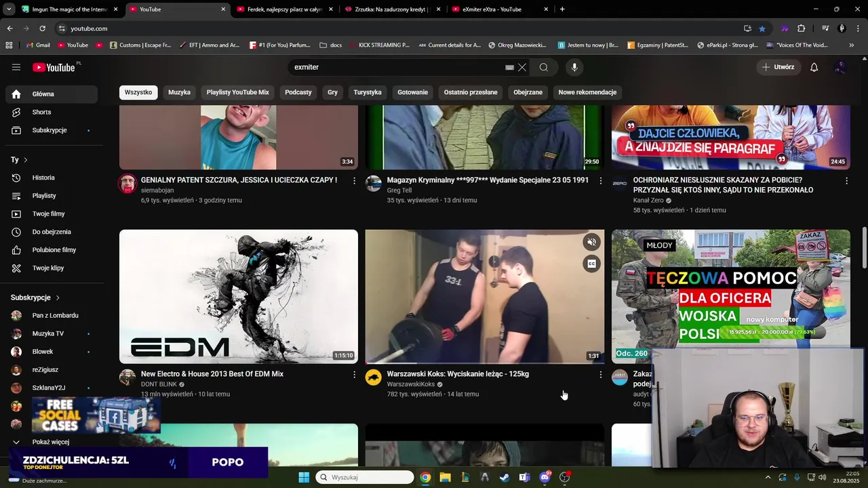Open options for GENIALNY PATENT SZCZURA video
Image resolution: width=868 pixels, height=488 pixels.
[354, 180]
